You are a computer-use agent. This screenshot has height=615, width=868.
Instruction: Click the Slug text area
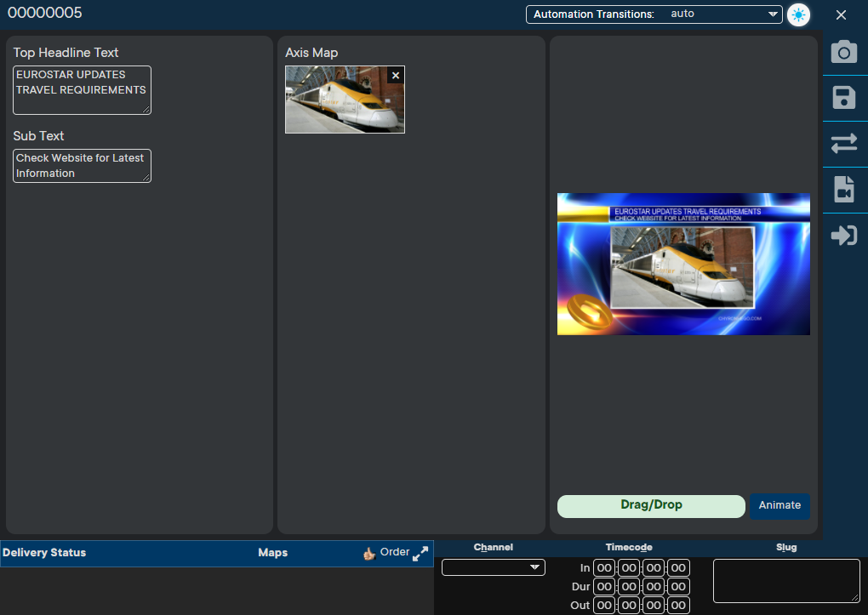[786, 581]
